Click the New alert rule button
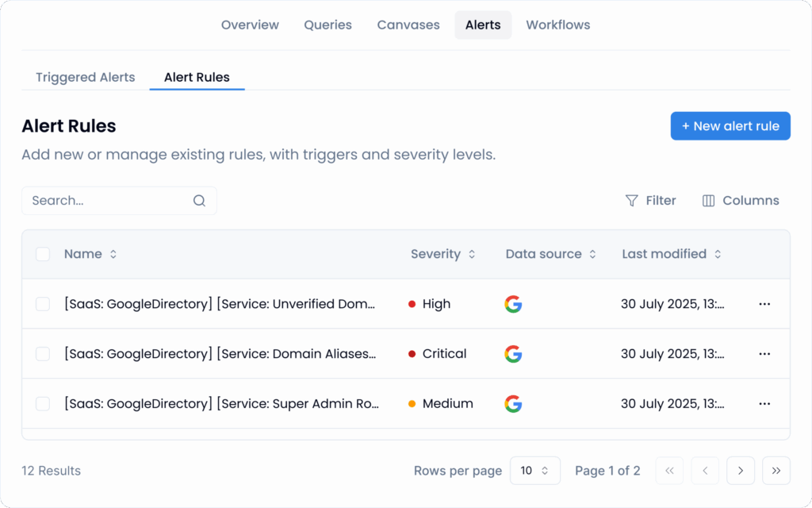The image size is (812, 508). click(x=730, y=125)
